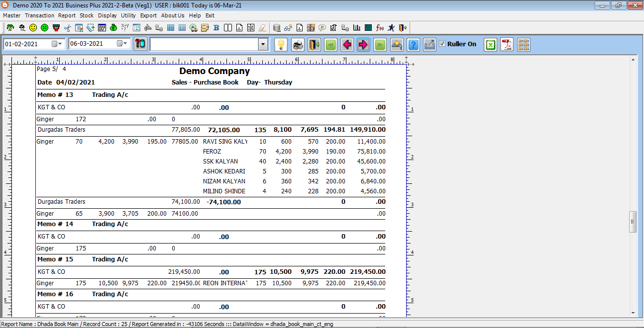Click the red question mark filter button
The height and width of the screenshot is (328, 644).
coord(140,44)
